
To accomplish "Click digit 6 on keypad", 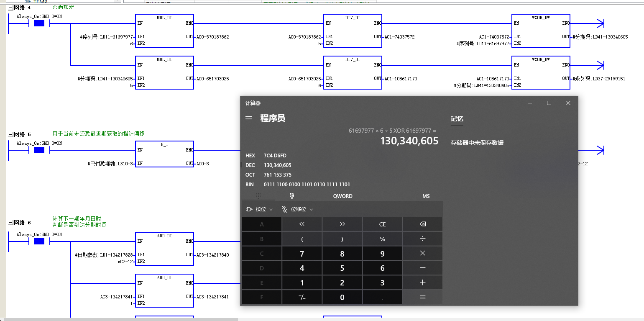I will [x=382, y=268].
